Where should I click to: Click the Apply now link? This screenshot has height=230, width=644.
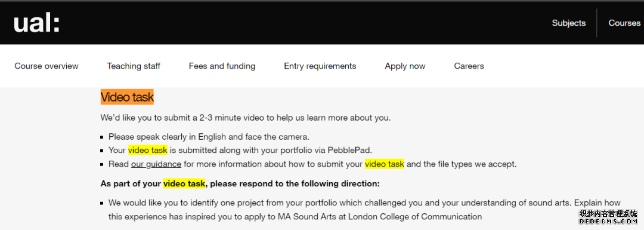tap(405, 66)
